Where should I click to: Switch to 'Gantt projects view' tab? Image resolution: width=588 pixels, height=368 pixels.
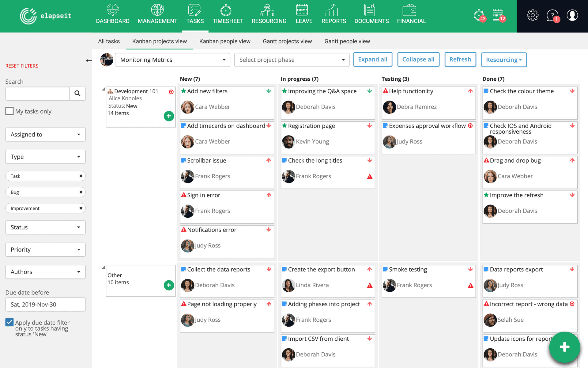[x=288, y=41]
